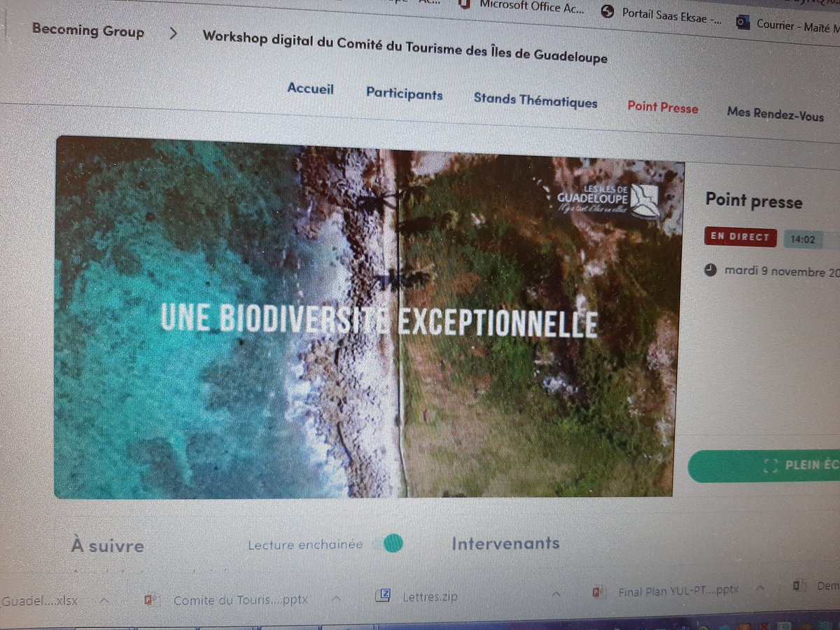Open the Intervenants section
The image size is (840, 630).
505,543
